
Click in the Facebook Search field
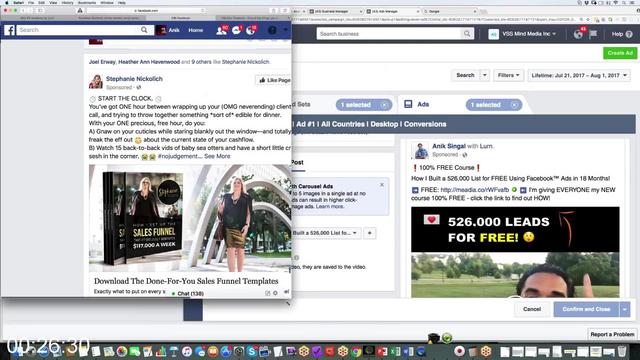click(x=78, y=30)
